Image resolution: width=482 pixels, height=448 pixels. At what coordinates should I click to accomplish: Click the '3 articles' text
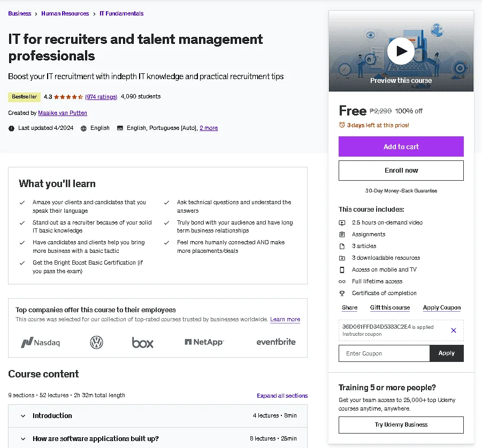pyautogui.click(x=364, y=246)
